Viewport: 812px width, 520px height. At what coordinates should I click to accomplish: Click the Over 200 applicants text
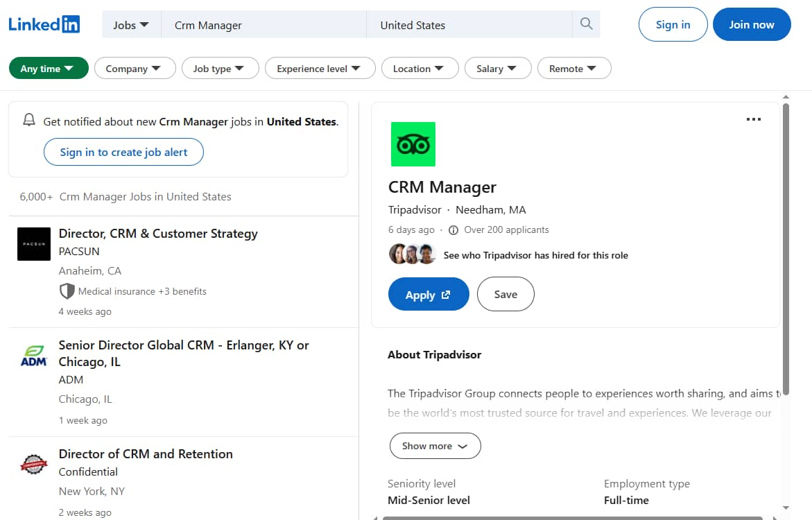tap(506, 230)
